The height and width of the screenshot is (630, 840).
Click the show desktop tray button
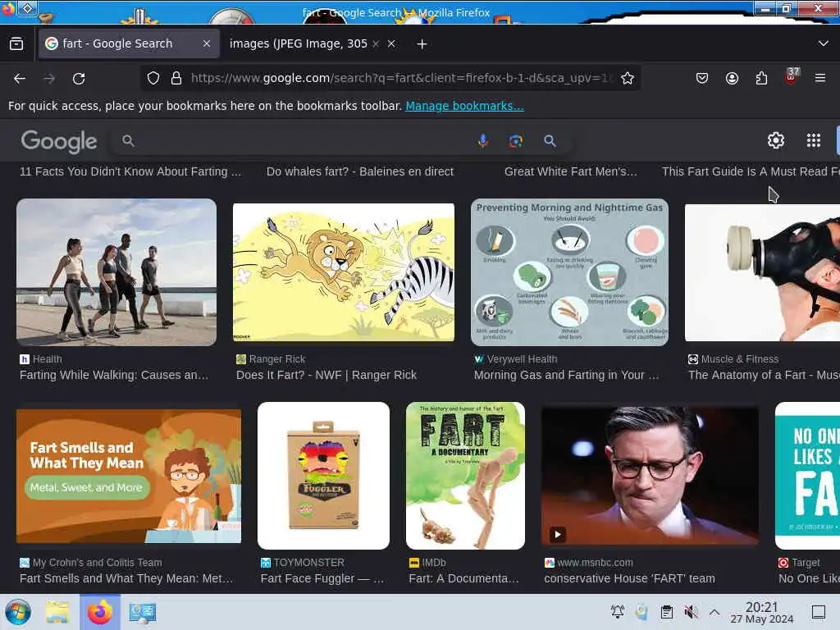click(818, 612)
